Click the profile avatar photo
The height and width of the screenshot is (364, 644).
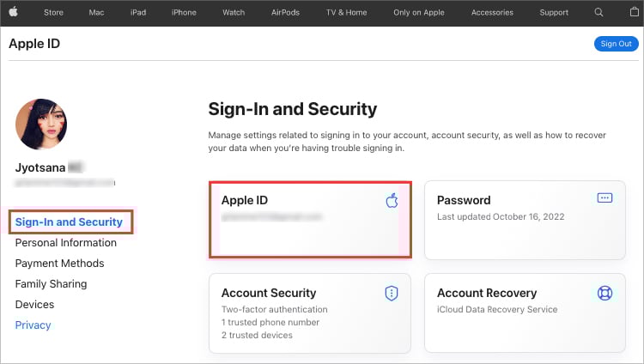[41, 124]
